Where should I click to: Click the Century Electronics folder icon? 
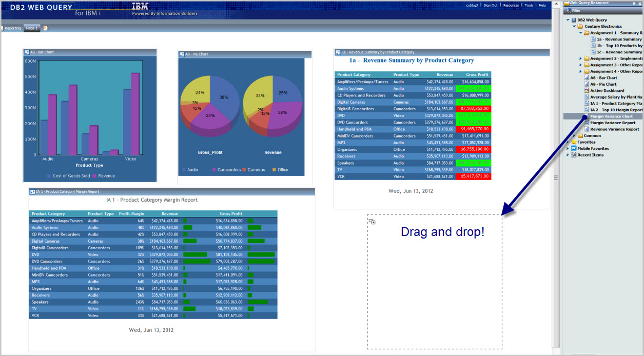580,26
